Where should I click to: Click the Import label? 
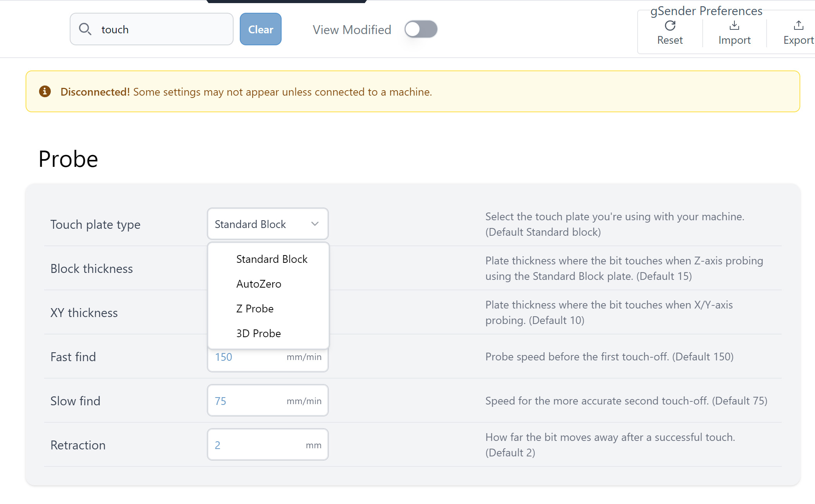coord(734,40)
